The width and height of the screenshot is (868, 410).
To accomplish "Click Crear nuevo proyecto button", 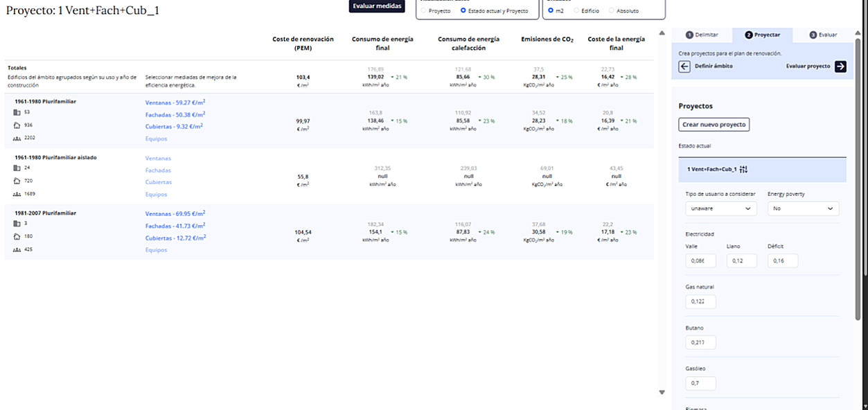I will click(x=714, y=125).
